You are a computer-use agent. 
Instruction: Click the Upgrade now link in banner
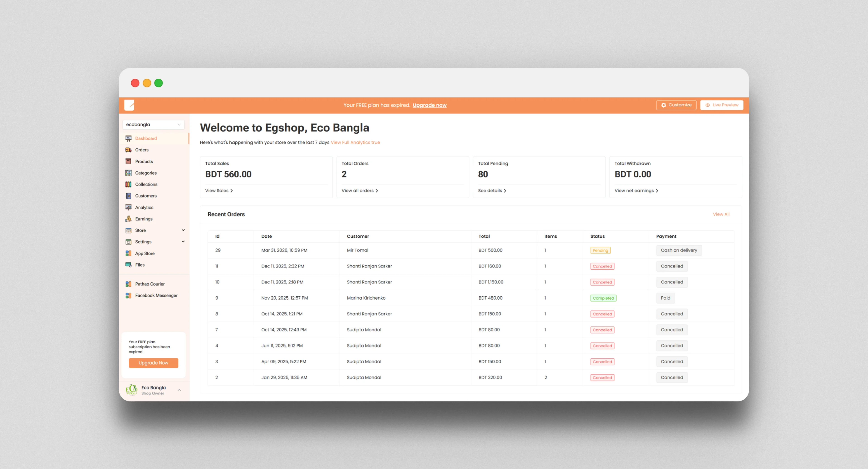430,105
